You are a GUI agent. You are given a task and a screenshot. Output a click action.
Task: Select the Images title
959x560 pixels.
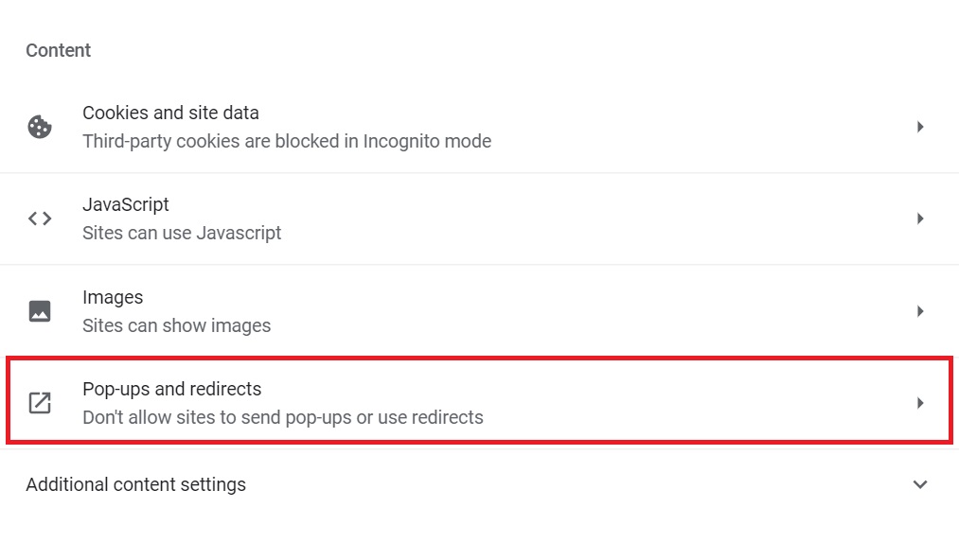(x=113, y=297)
